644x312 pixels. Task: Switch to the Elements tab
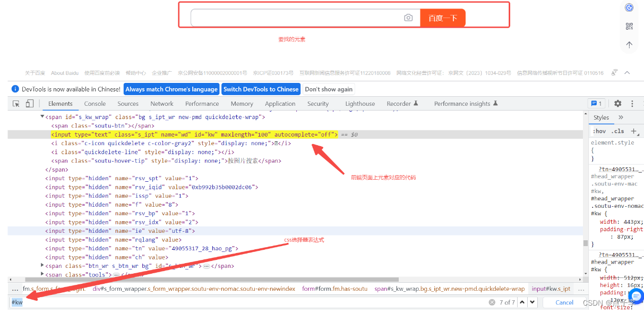coord(61,104)
